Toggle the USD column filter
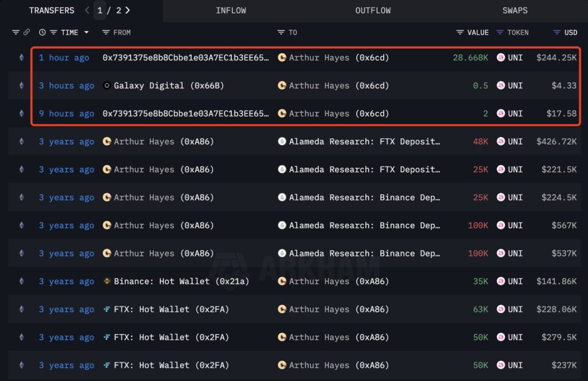Image resolution: width=588 pixels, height=381 pixels. pos(557,33)
